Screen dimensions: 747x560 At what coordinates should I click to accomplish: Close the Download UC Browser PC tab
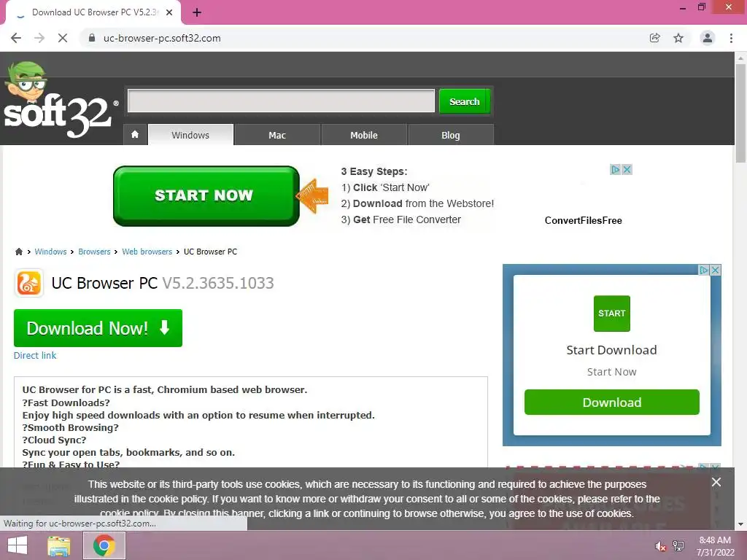(x=169, y=12)
